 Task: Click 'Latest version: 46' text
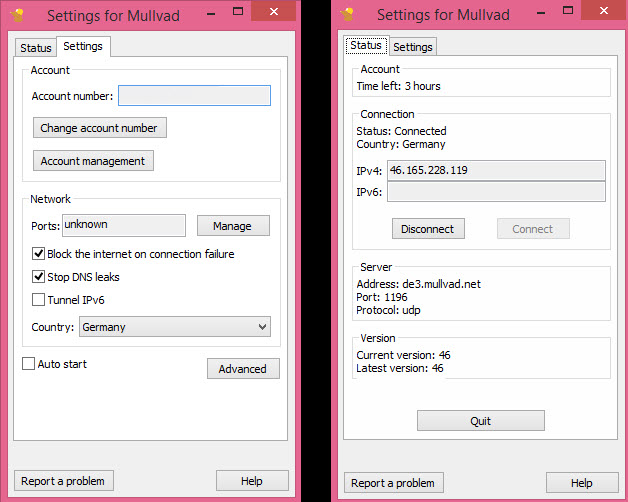pyautogui.click(x=400, y=368)
